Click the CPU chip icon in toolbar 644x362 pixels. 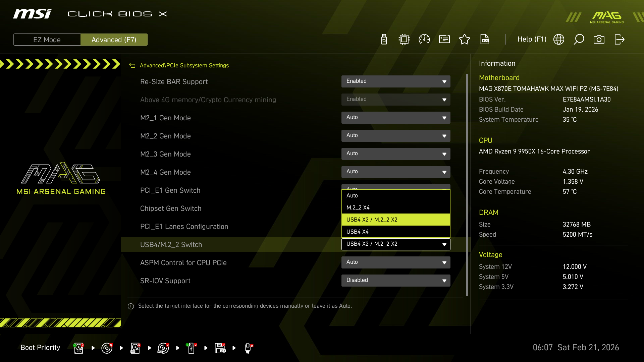[x=404, y=40]
